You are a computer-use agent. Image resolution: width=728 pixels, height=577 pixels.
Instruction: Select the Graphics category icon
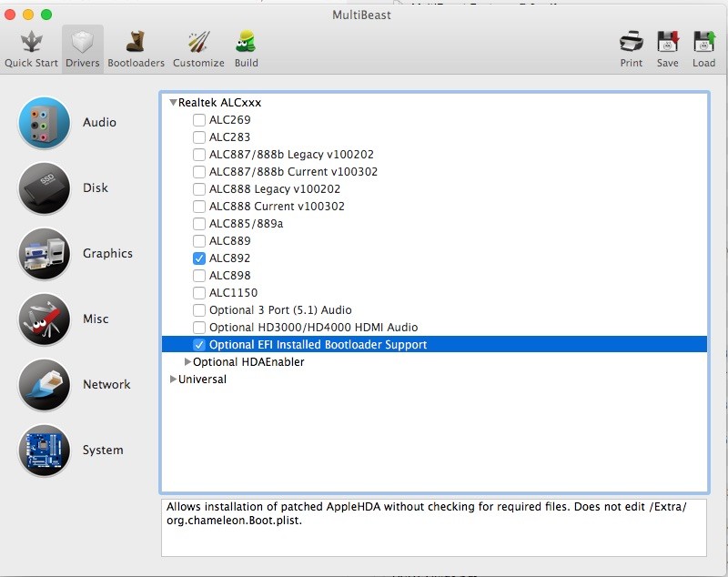click(44, 253)
